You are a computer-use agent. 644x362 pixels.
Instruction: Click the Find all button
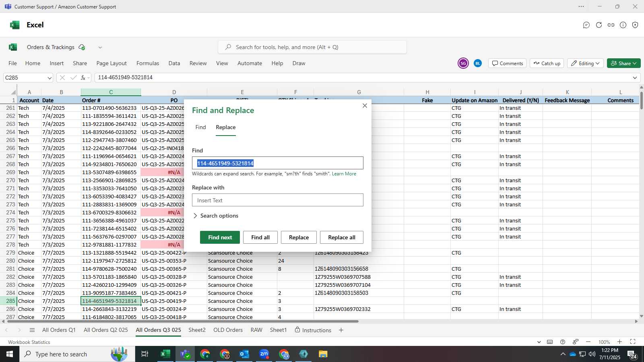[260, 237]
